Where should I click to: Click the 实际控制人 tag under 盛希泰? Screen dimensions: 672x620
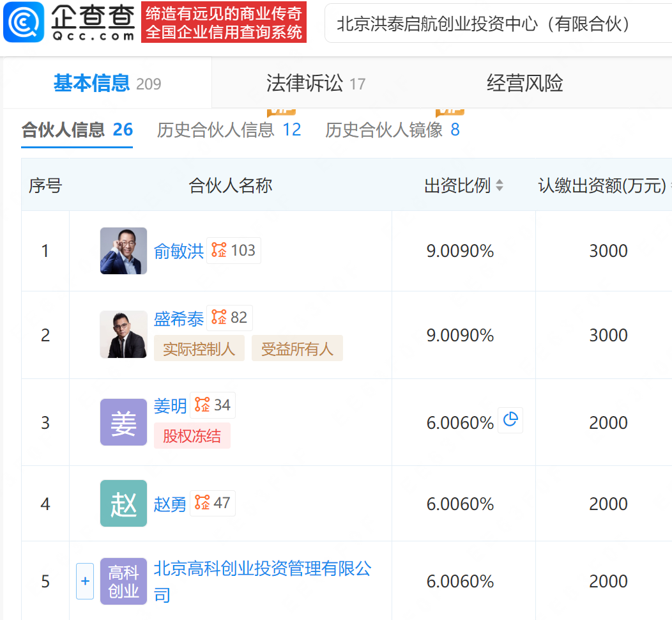[199, 348]
